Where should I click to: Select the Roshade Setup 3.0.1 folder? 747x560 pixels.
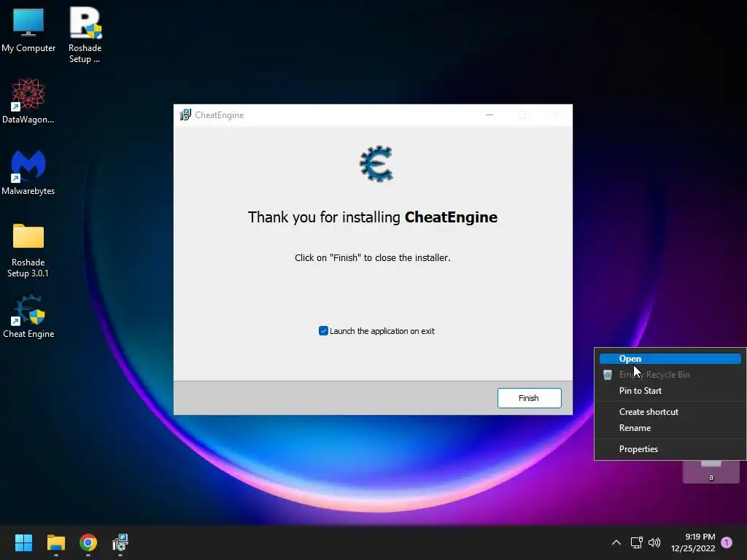pos(28,249)
